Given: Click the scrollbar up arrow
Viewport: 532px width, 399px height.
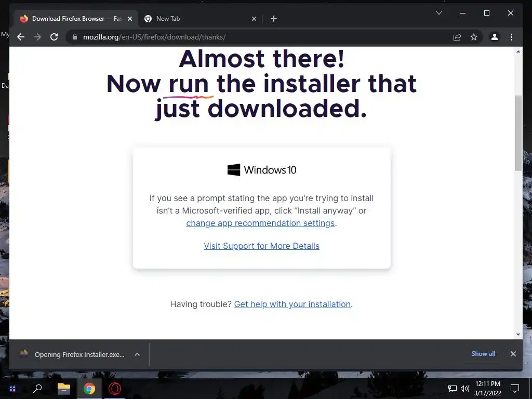Looking at the screenshot, I should [518, 51].
